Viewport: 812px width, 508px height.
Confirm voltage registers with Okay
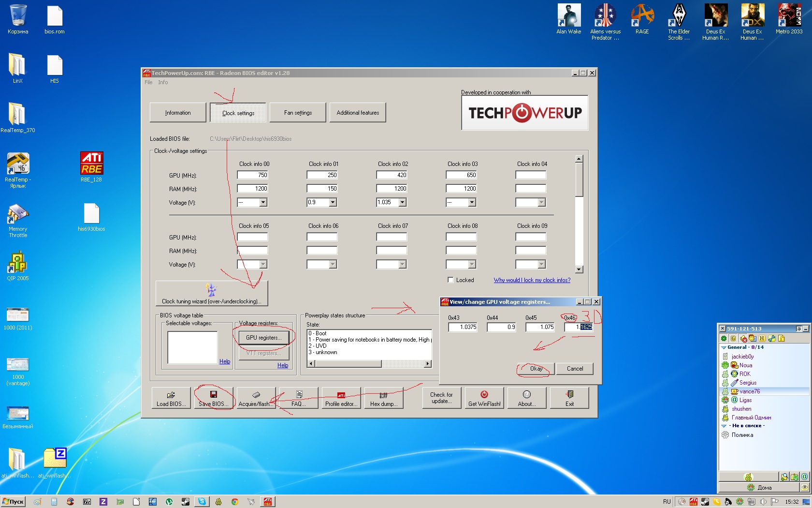point(536,369)
